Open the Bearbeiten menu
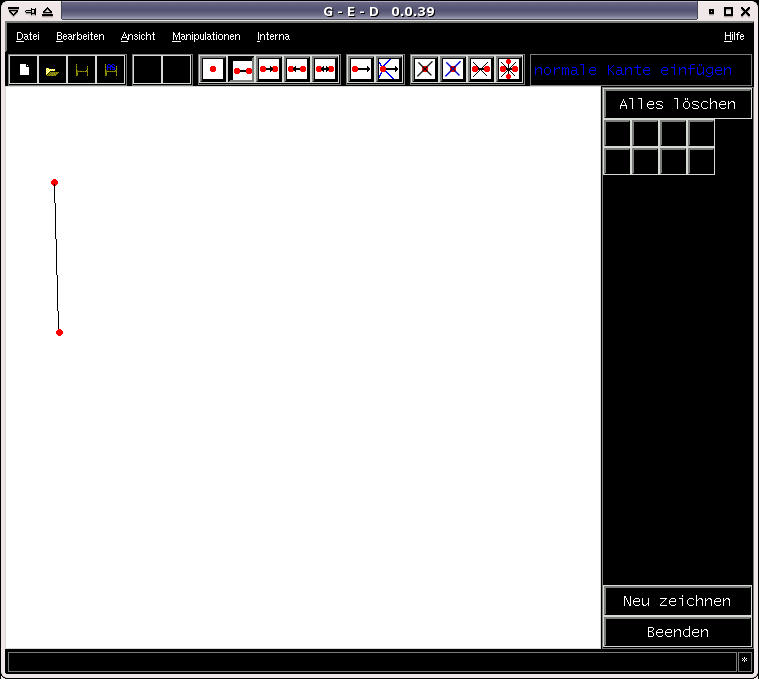The height and width of the screenshot is (679, 759). click(x=80, y=36)
